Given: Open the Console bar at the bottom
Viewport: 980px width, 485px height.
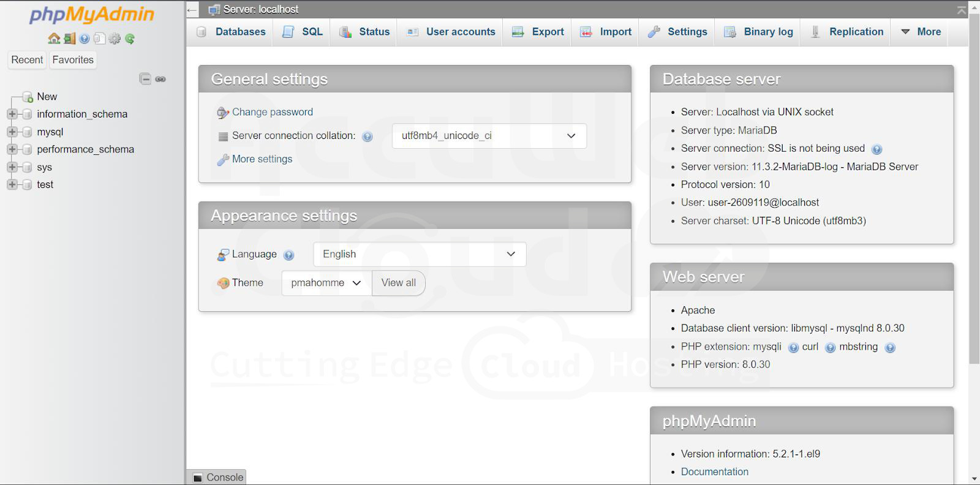Looking at the screenshot, I should point(217,477).
